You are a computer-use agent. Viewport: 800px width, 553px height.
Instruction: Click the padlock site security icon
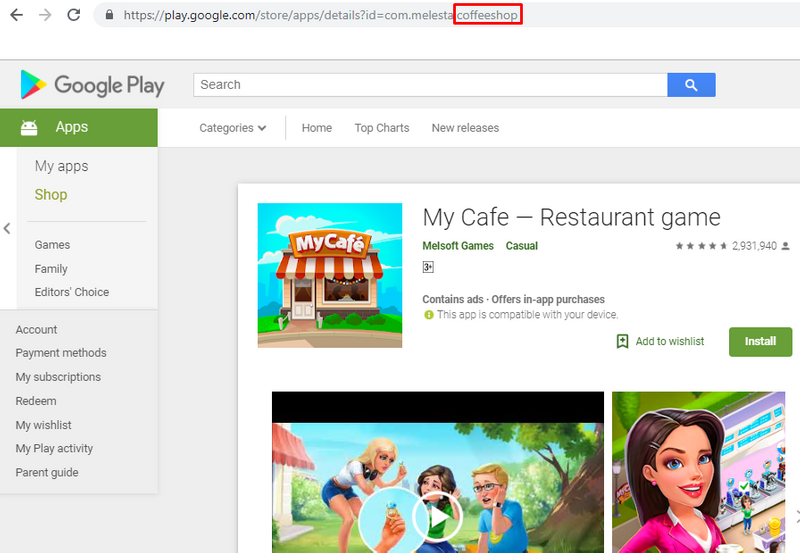tap(109, 15)
